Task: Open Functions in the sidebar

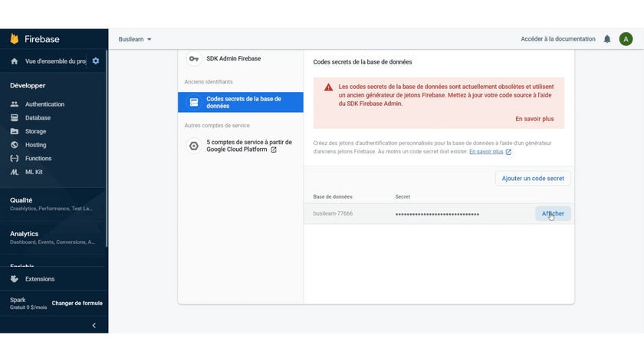Action: point(38,159)
